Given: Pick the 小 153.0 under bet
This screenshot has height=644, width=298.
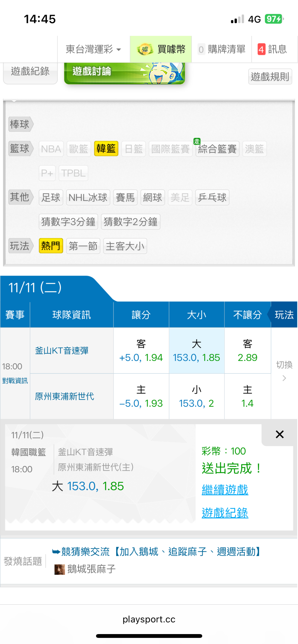Looking at the screenshot, I should coord(196,397).
